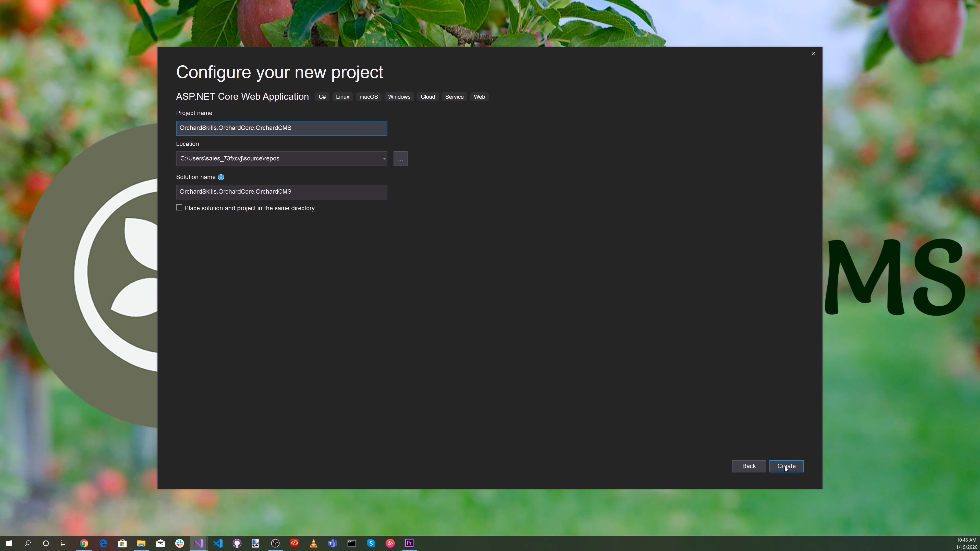The width and height of the screenshot is (980, 551).
Task: Switch to Visual Studio on the taskbar
Action: [x=199, y=543]
